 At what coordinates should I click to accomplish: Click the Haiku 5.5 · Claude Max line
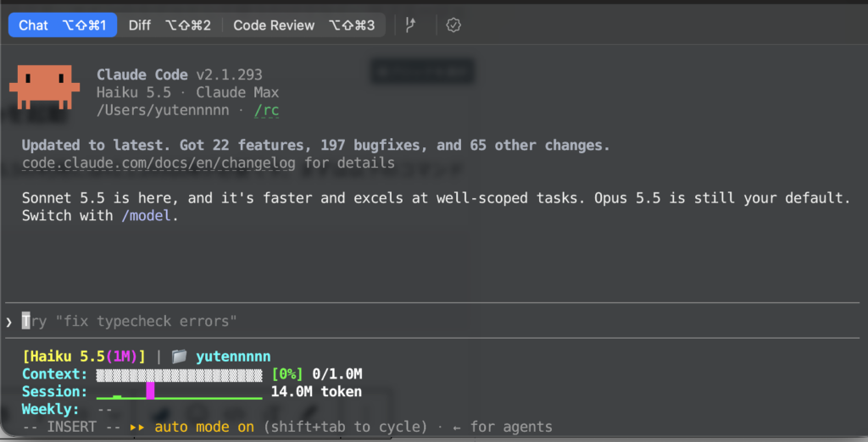tap(187, 92)
